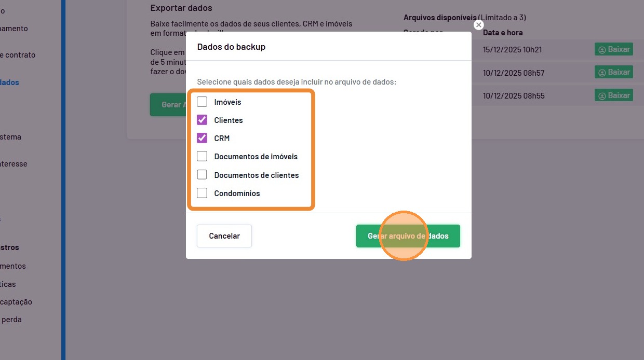644x360 pixels.
Task: Uncheck the Clientes checkbox
Action: [202, 120]
